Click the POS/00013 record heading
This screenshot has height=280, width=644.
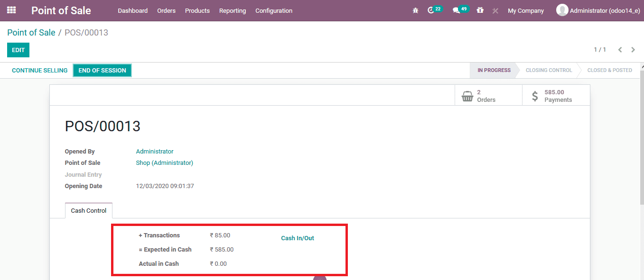point(103,126)
